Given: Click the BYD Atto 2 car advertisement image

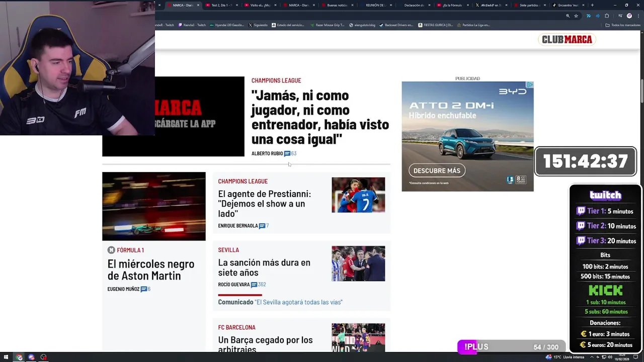Looking at the screenshot, I should coord(467,136).
